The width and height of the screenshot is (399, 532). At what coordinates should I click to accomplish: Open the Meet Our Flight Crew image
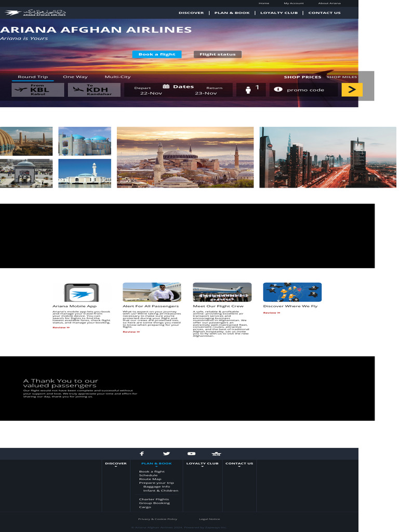point(222,292)
